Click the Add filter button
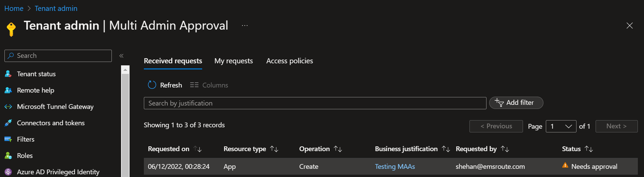The image size is (644, 177). pyautogui.click(x=516, y=103)
